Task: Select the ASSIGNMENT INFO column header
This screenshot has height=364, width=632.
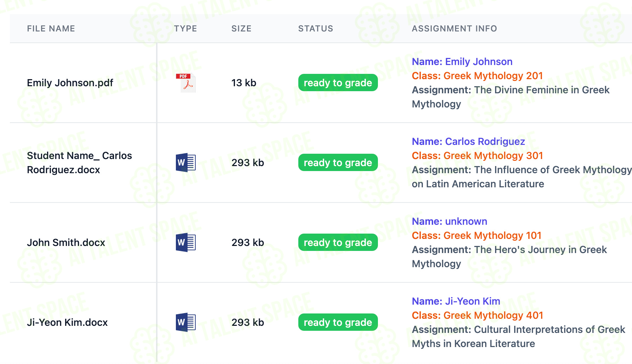Action: pos(454,29)
